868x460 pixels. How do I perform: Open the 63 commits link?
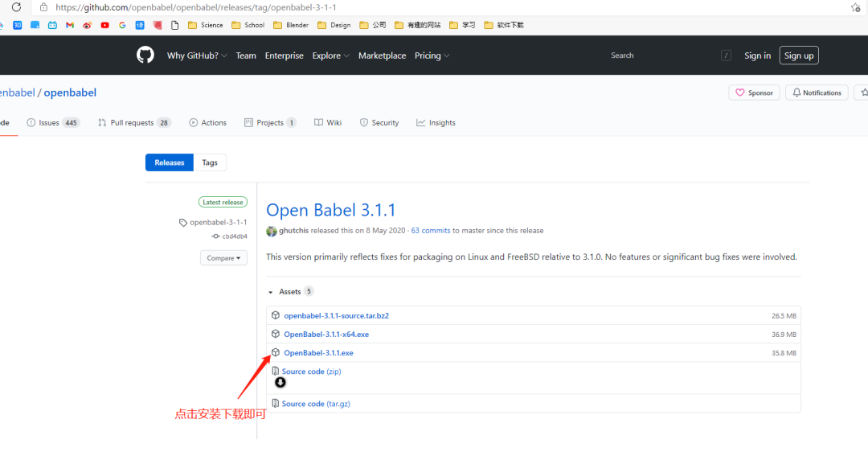click(431, 231)
